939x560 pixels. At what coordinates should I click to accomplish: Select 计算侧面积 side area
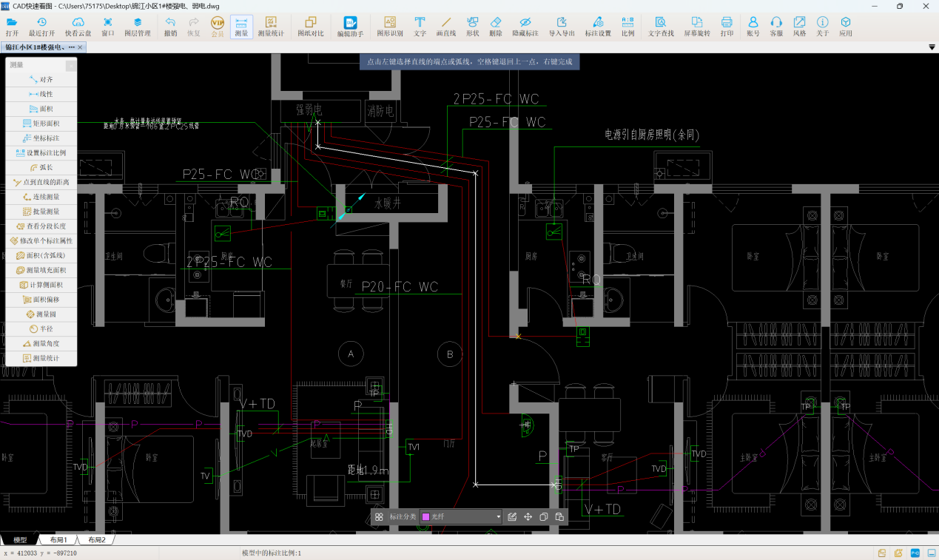(41, 285)
